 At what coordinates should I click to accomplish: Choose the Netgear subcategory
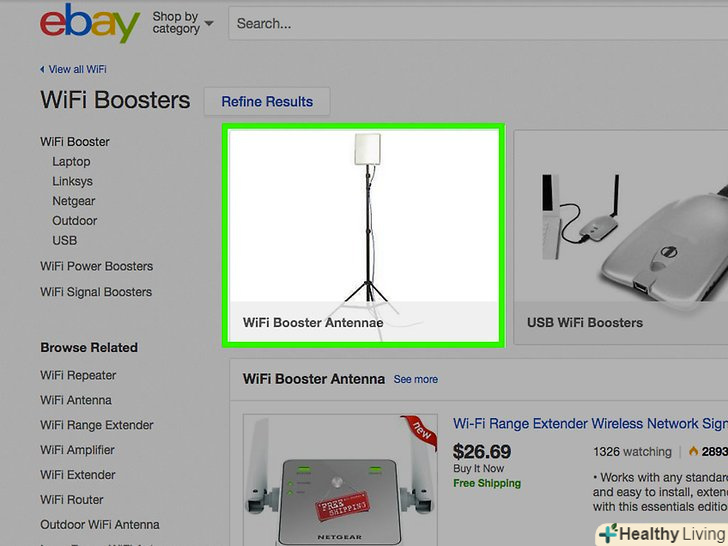click(73, 201)
